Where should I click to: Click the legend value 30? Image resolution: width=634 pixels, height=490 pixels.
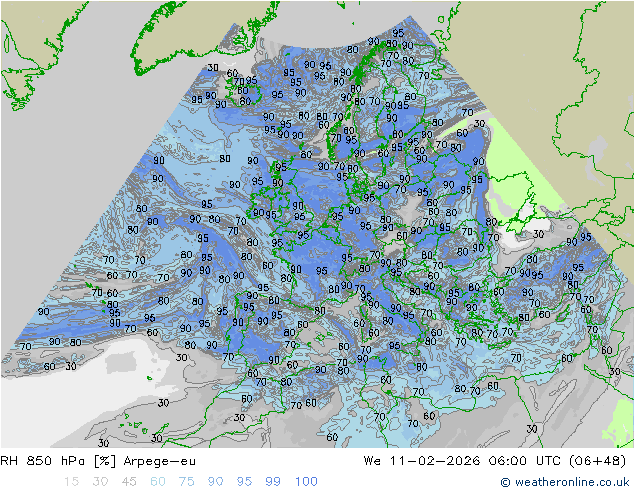(x=100, y=482)
